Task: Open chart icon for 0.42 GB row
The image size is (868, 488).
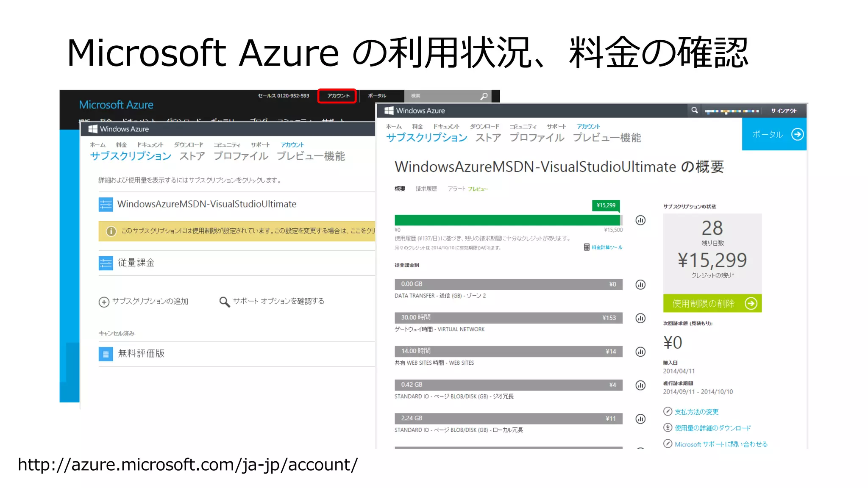Action: pos(640,385)
